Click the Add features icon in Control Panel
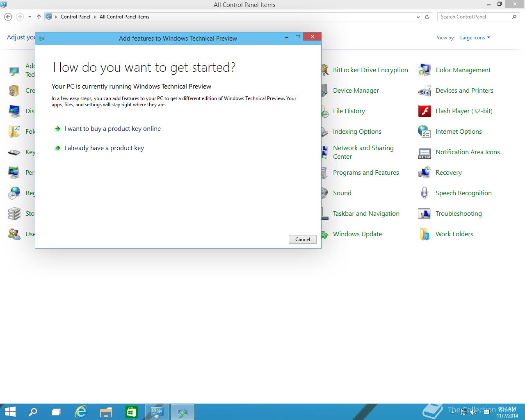525x420 pixels. [14, 71]
